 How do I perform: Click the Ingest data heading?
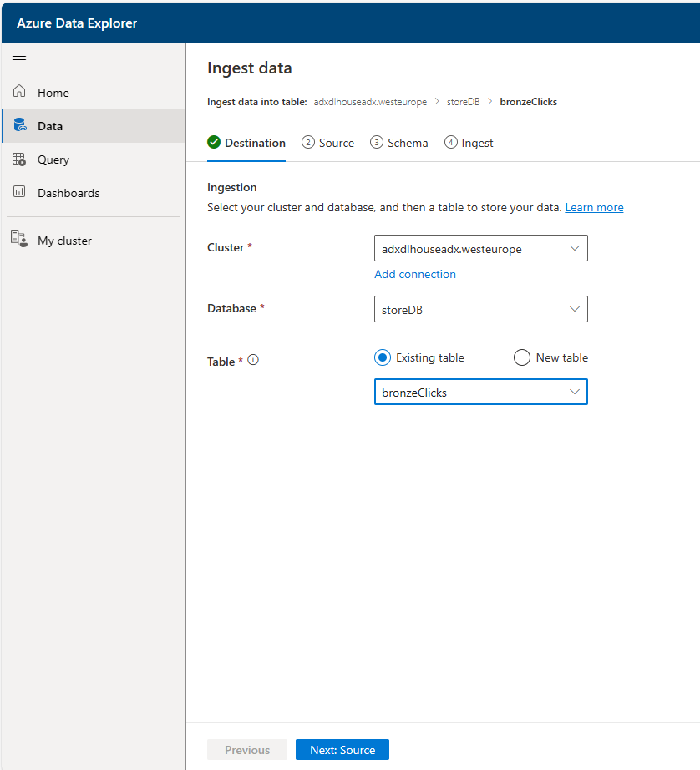pos(250,68)
